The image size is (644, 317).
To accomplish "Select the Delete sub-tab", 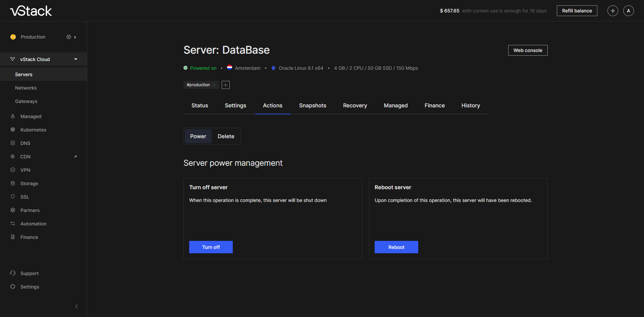I will (226, 136).
